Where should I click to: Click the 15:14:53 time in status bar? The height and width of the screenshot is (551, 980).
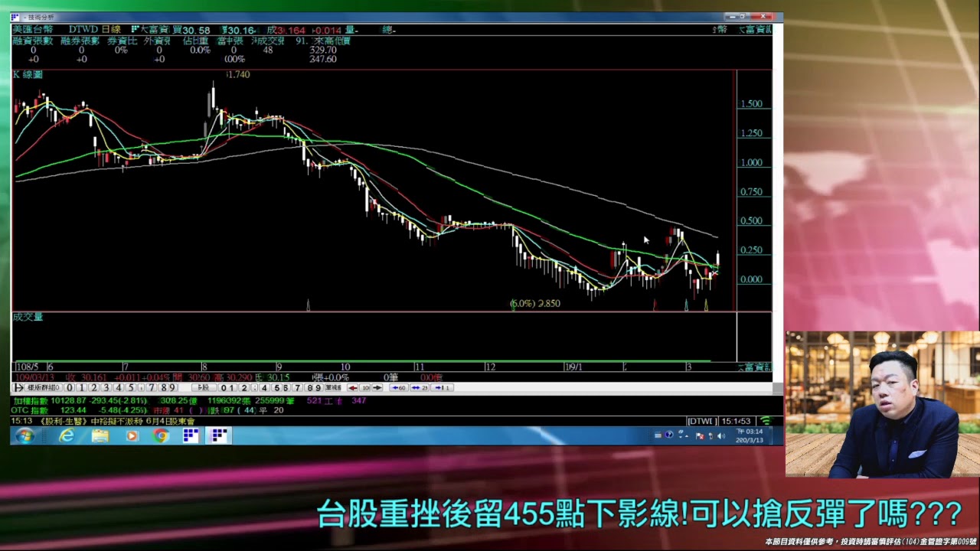[x=736, y=421]
